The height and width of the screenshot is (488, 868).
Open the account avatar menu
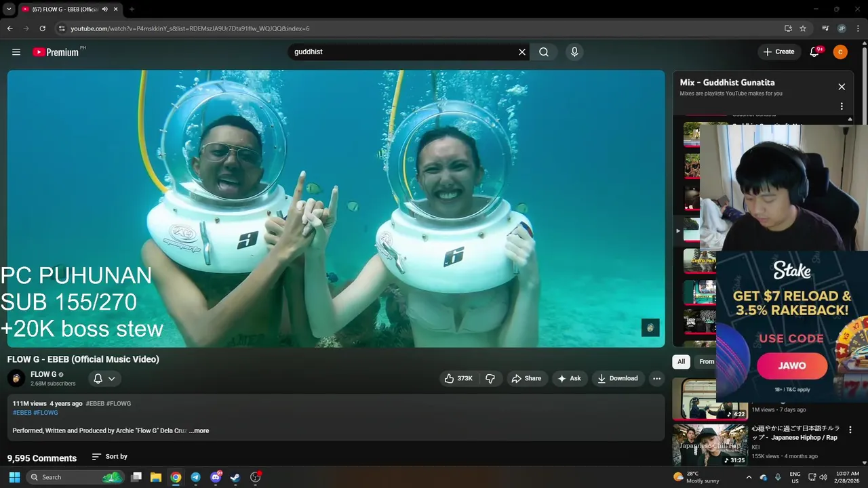[x=840, y=52]
